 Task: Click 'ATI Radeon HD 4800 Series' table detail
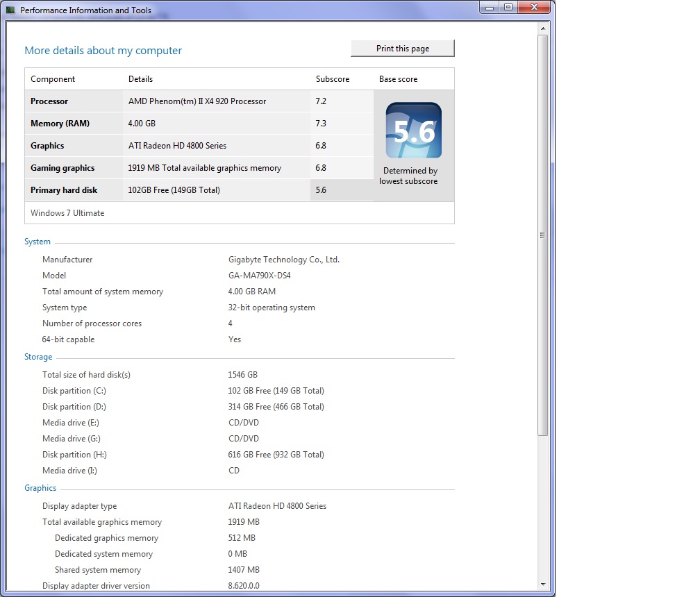point(177,146)
